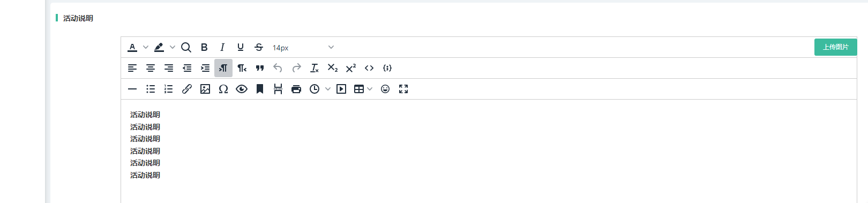Click the upload image button
Image resolution: width=868 pixels, height=203 pixels.
pos(835,47)
